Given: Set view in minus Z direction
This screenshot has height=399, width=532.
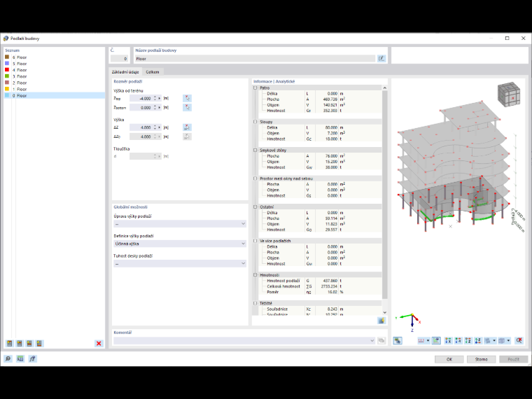Looking at the screenshot, I should [477, 340].
